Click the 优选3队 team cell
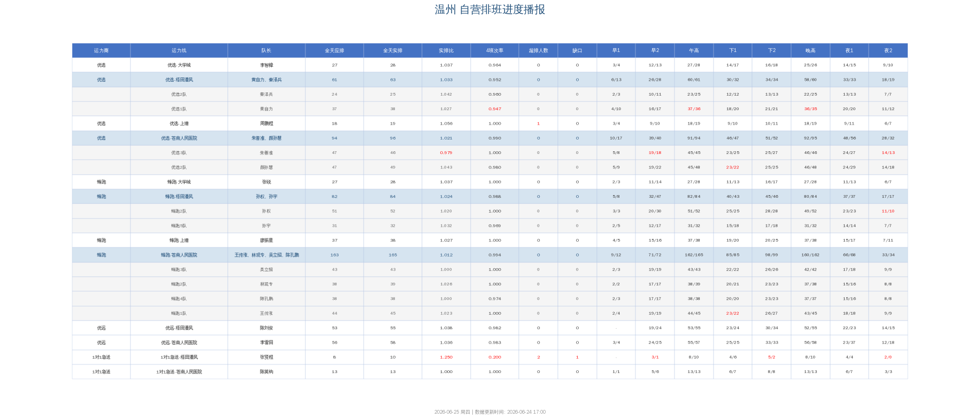Viewport: 980px width, 419px height. tap(179, 153)
